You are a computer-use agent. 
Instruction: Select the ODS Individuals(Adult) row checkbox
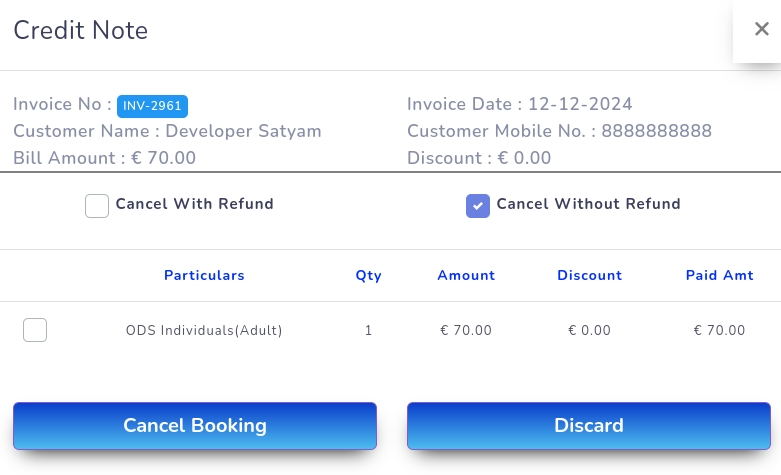(x=35, y=330)
